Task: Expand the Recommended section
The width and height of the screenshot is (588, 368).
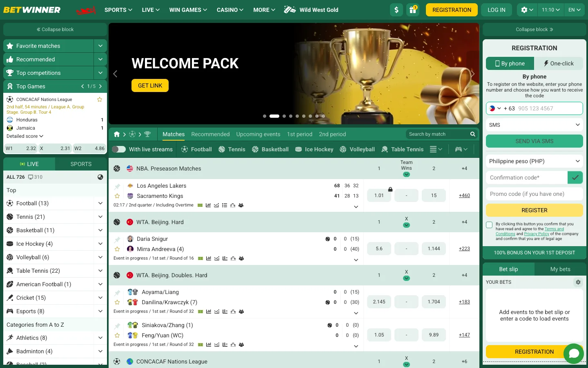Action: pos(100,59)
